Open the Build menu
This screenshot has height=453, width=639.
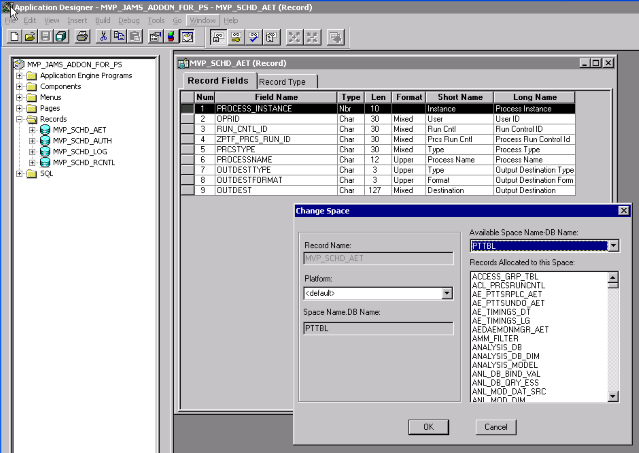tap(102, 20)
